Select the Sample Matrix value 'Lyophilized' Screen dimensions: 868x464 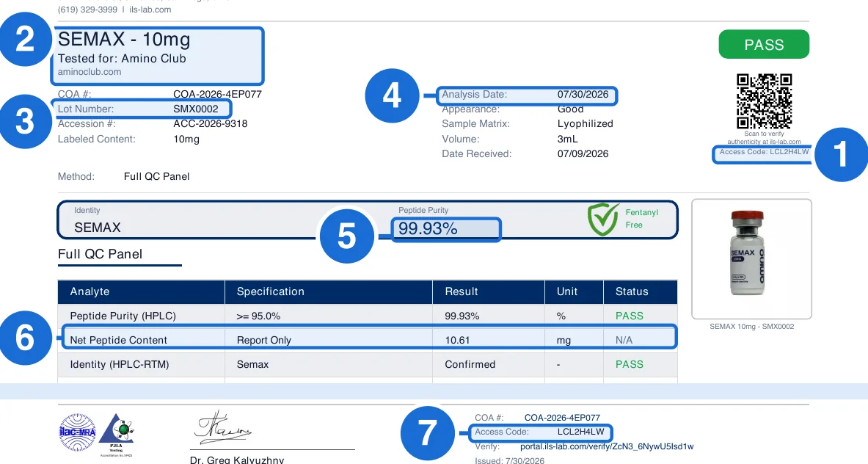click(585, 124)
